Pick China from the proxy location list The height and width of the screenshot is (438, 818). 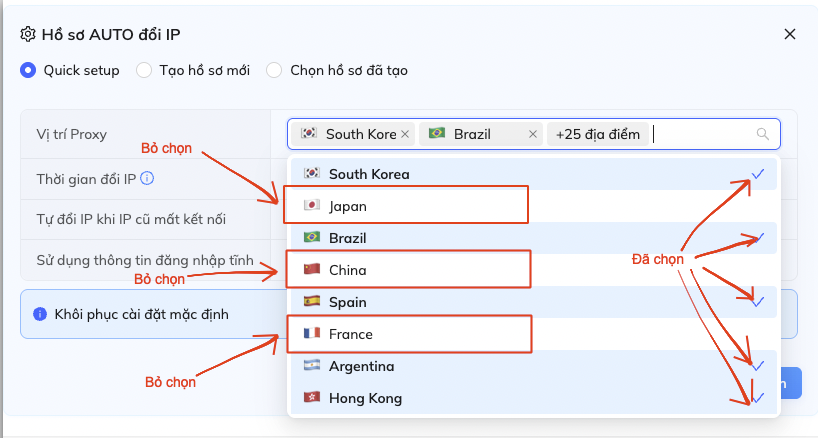(347, 270)
